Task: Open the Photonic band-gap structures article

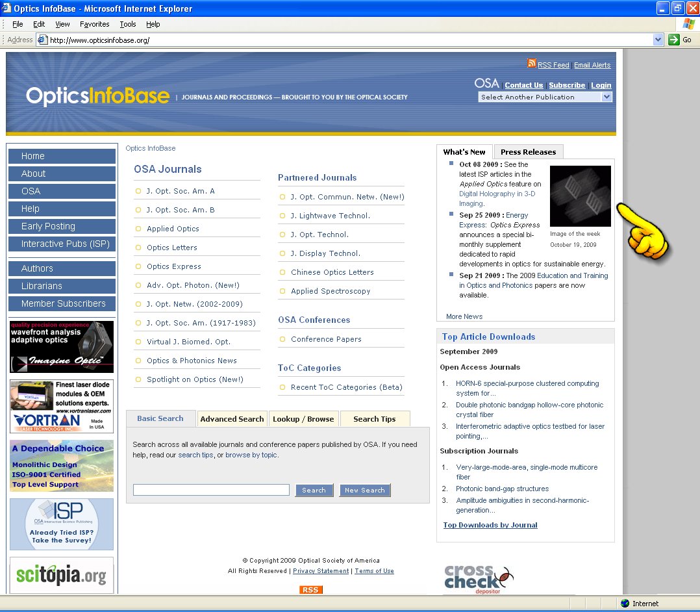Action: [x=502, y=489]
